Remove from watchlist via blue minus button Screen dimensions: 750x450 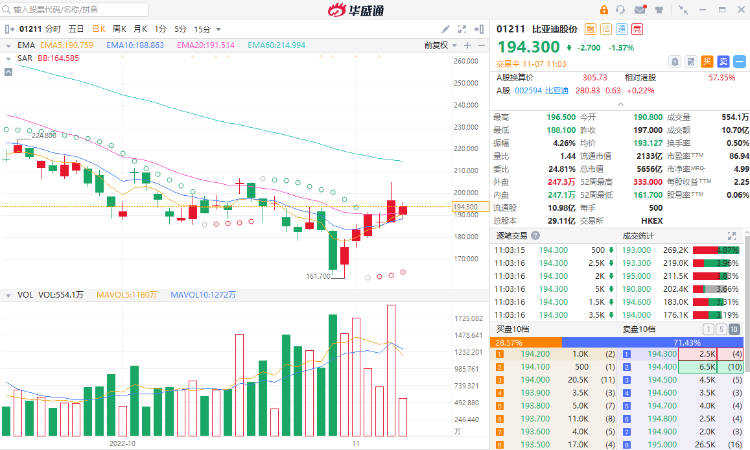pyautogui.click(x=739, y=61)
